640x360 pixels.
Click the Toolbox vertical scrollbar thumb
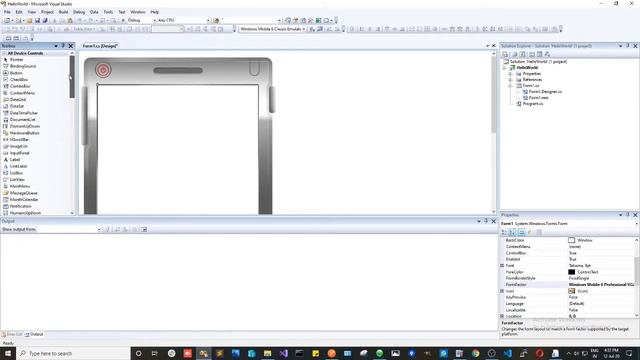(x=72, y=77)
